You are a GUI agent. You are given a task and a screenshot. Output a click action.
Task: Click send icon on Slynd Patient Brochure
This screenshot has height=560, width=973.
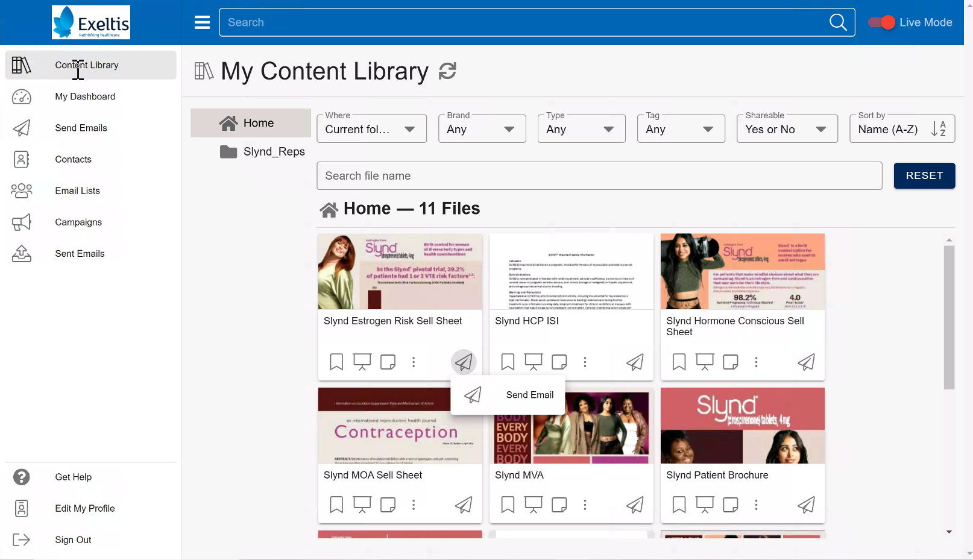806,505
